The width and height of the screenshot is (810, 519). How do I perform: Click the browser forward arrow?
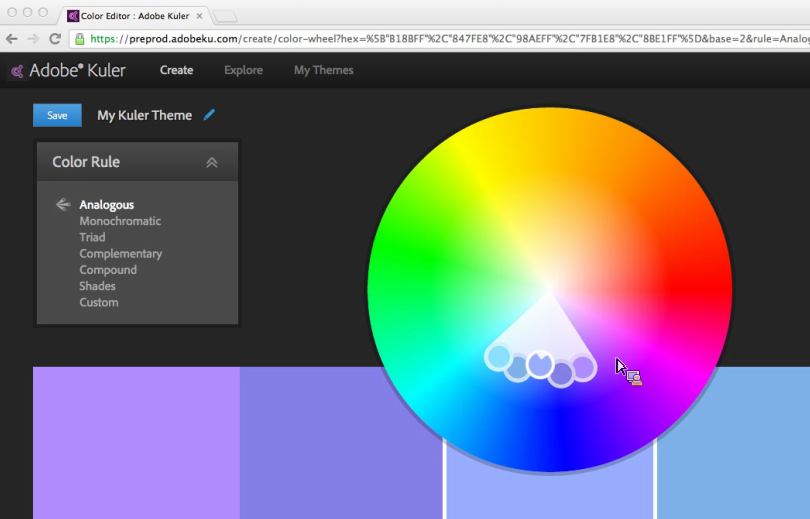tap(33, 39)
